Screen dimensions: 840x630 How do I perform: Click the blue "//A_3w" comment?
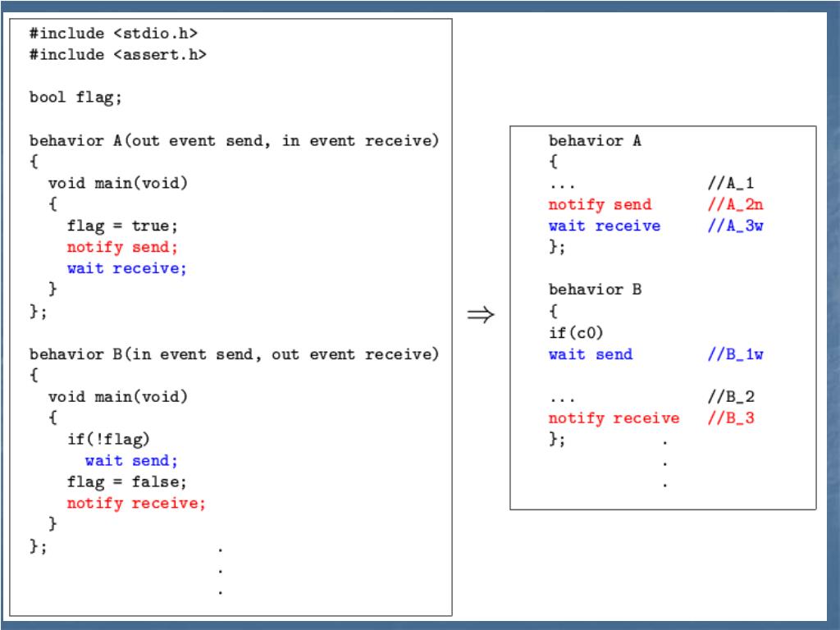(735, 226)
